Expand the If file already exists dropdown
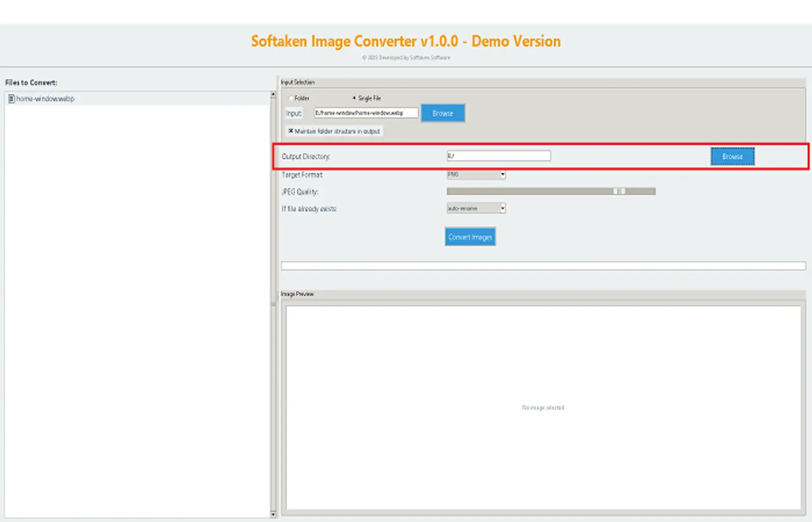The width and height of the screenshot is (812, 522). pyautogui.click(x=476, y=208)
